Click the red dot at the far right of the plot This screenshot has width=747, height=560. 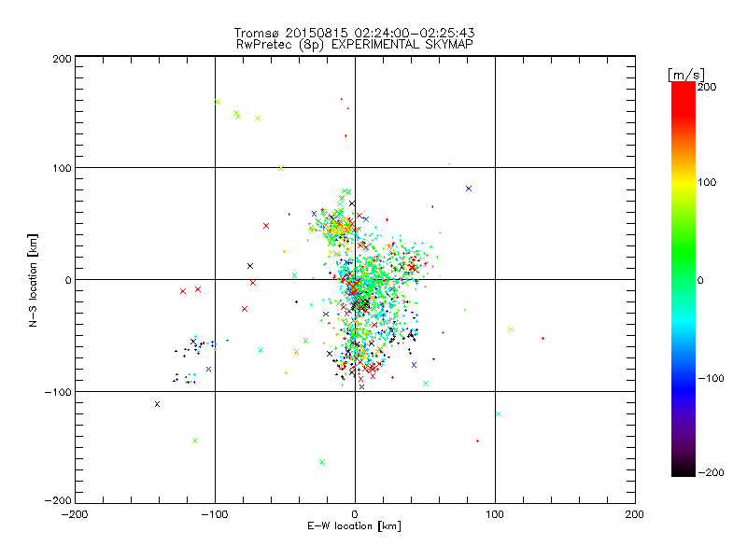pyautogui.click(x=543, y=339)
